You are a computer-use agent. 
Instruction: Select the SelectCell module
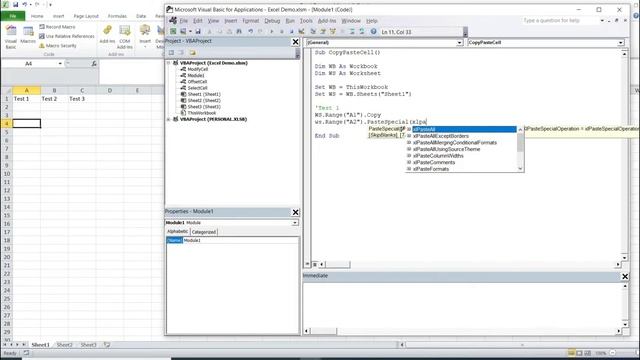pyautogui.click(x=197, y=88)
